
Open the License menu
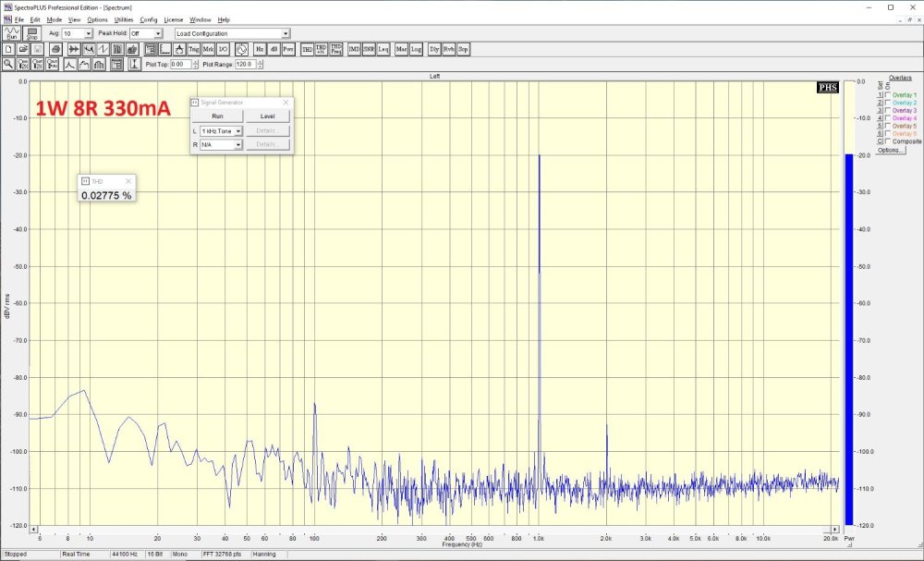[x=173, y=19]
